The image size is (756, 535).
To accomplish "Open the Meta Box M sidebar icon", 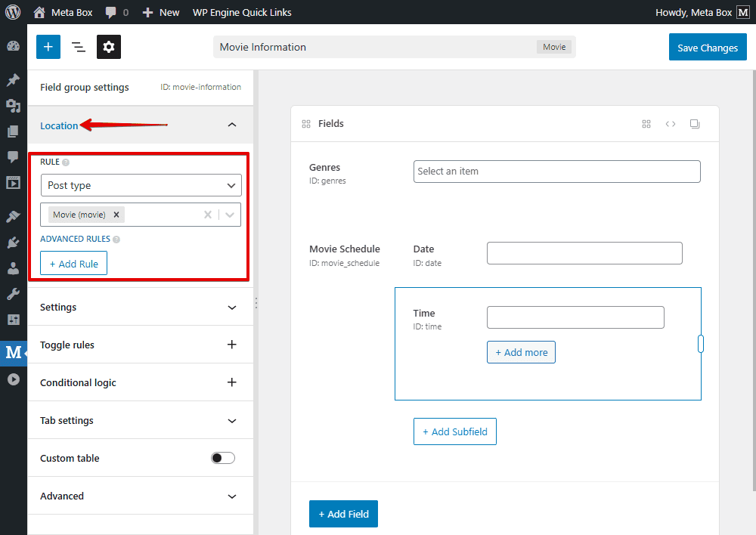I will (x=13, y=352).
